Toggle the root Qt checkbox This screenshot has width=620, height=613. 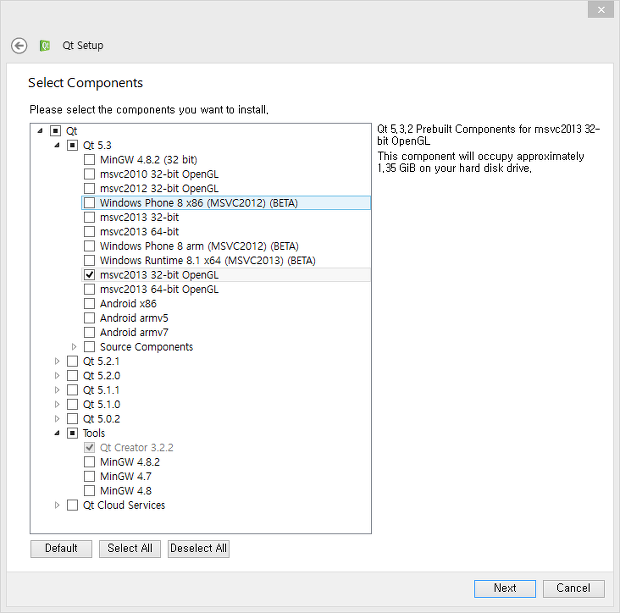point(55,131)
